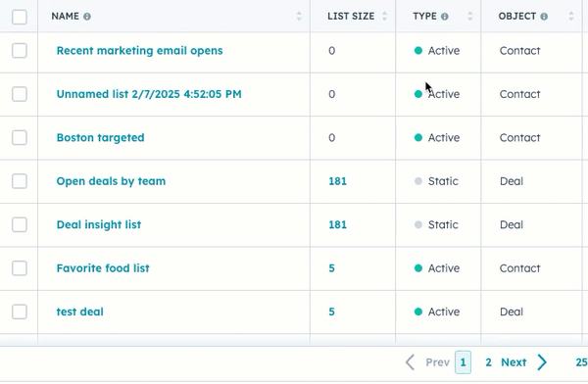
Task: Click Static type in Deal insight list row
Action: [436, 224]
